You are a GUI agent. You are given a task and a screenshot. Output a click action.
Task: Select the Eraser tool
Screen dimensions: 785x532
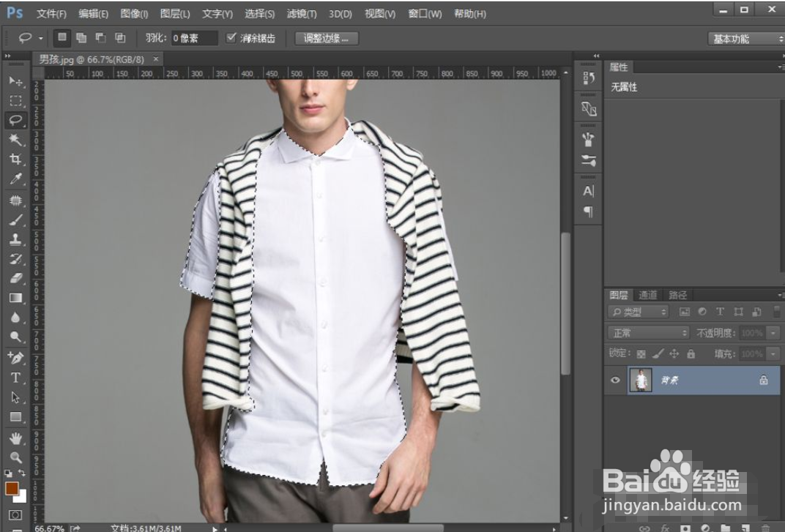(15, 278)
